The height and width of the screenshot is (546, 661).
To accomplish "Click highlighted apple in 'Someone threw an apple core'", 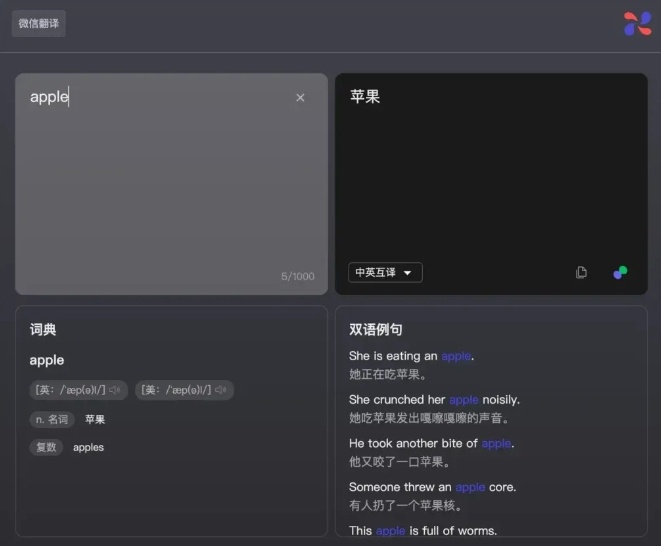I will (470, 487).
